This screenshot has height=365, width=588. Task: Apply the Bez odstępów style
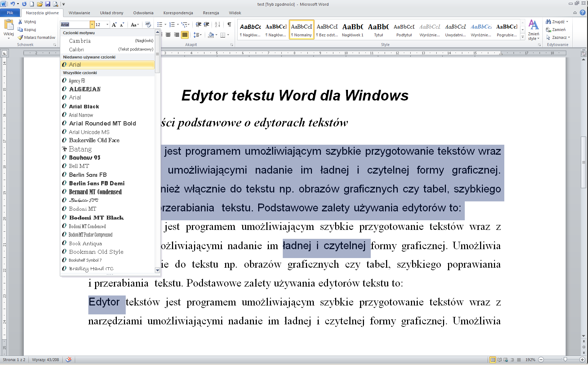(327, 30)
